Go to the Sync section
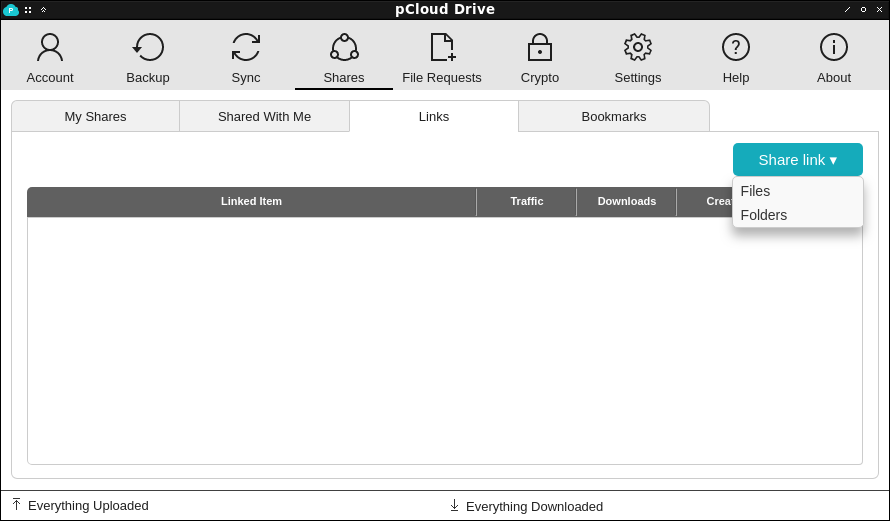 246,58
